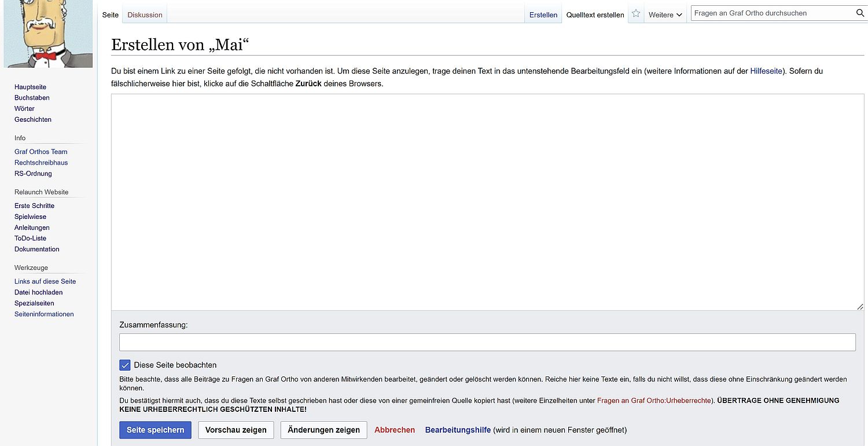Click the search magnifier icon
This screenshot has width=868, height=446.
[x=860, y=13]
